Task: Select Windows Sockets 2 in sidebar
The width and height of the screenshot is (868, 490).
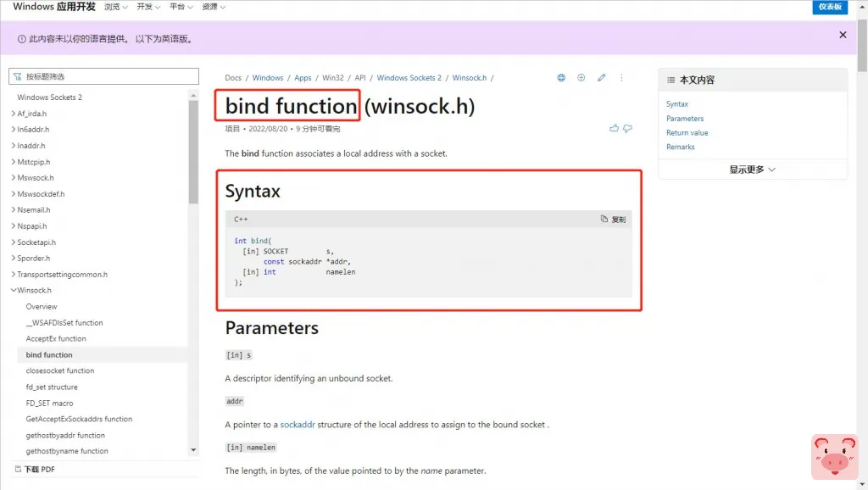Action: coord(49,97)
